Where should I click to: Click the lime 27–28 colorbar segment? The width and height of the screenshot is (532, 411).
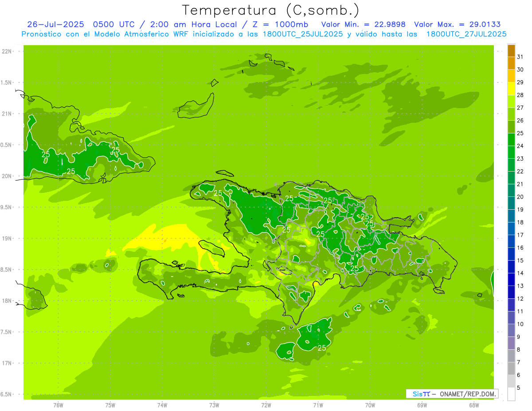pyautogui.click(x=511, y=102)
